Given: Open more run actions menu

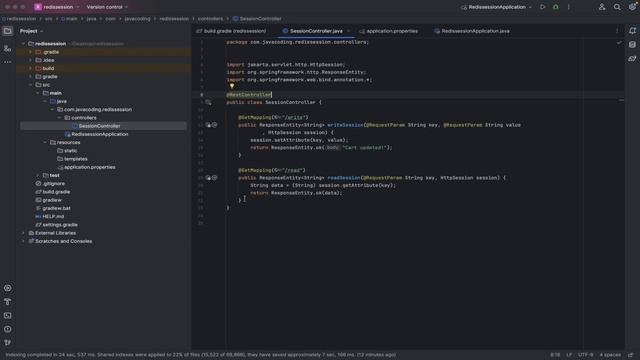Looking at the screenshot, I should [x=569, y=7].
